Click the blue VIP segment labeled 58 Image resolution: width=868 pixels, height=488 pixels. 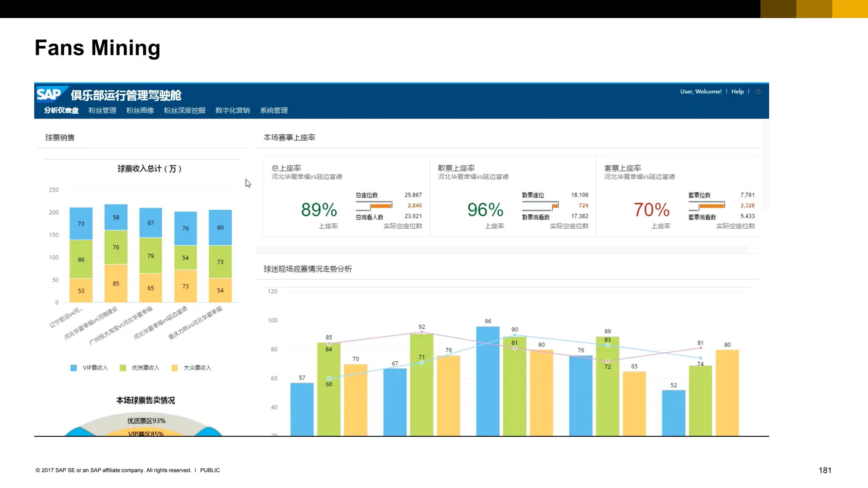(116, 217)
